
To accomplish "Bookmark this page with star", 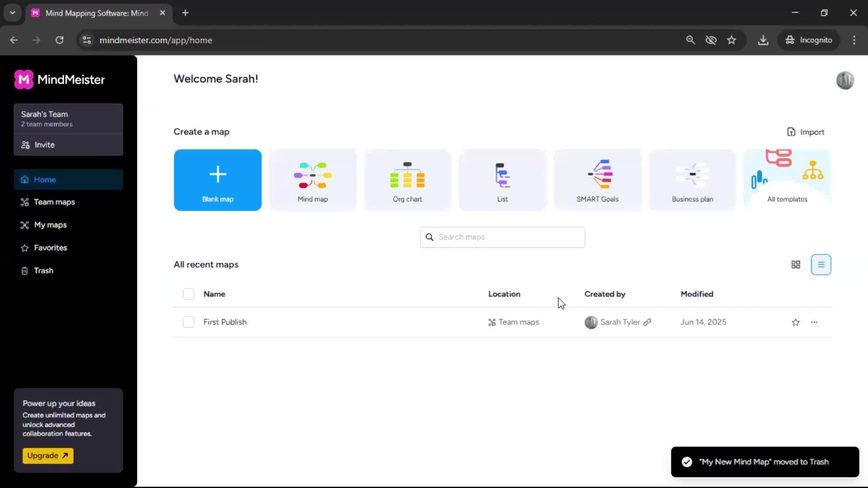I will (731, 40).
